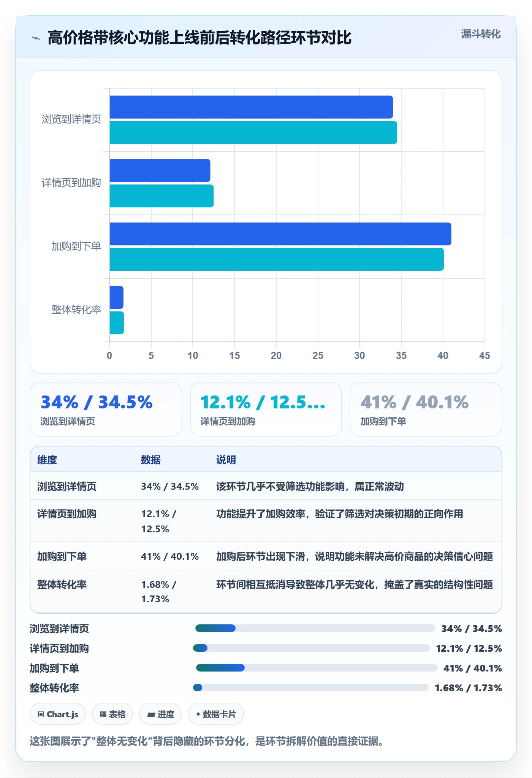Click the 漏斗转化 tag in header

pos(481,34)
